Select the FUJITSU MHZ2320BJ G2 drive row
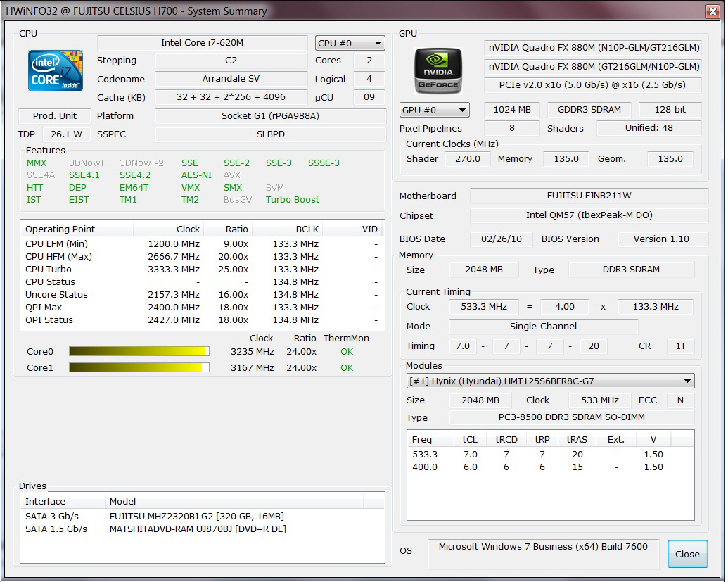Image resolution: width=728 pixels, height=582 pixels. pos(203,517)
